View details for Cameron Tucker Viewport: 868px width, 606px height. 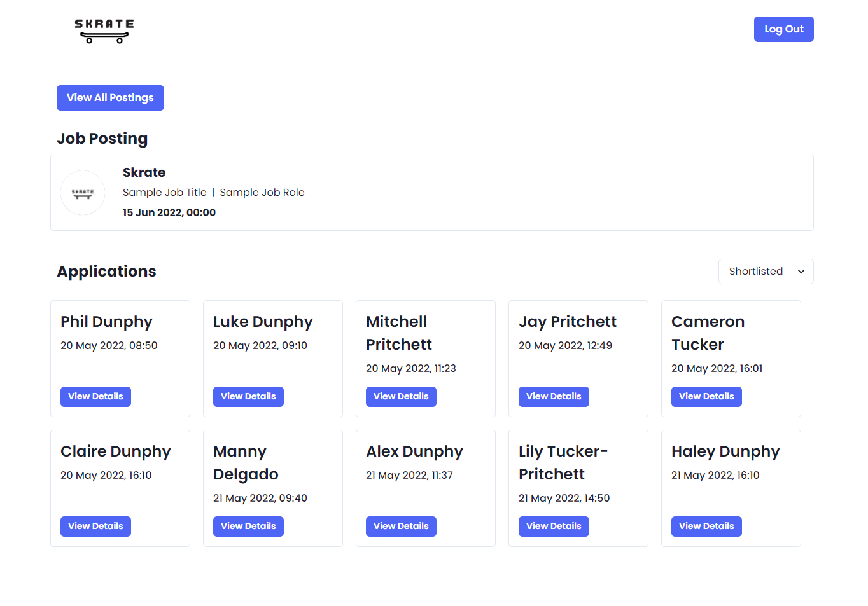(x=706, y=397)
